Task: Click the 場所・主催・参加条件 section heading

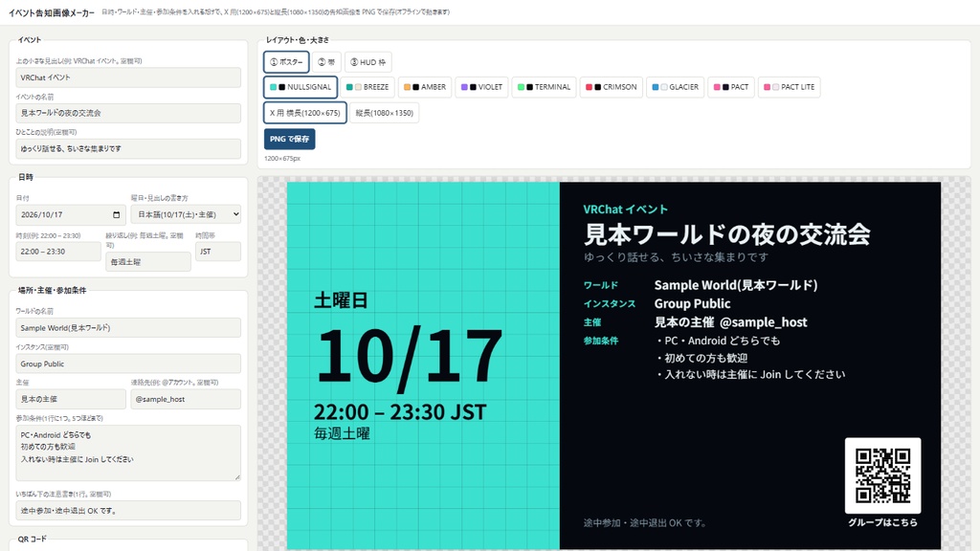Action: point(52,291)
